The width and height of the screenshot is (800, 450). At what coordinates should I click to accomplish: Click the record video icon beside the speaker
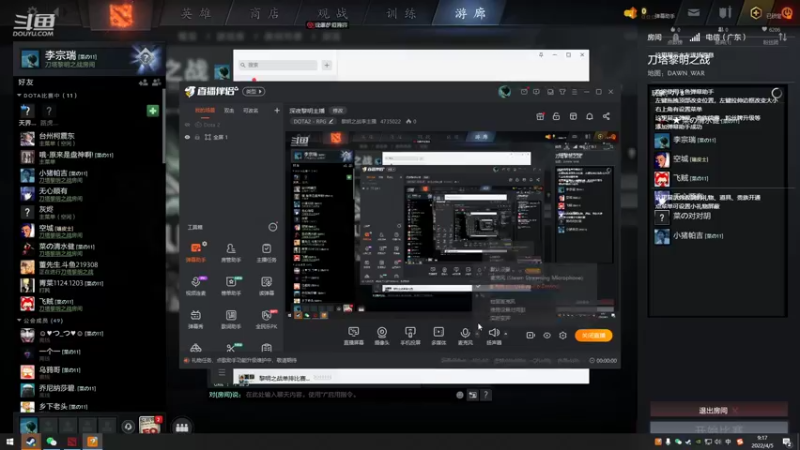tap(531, 335)
